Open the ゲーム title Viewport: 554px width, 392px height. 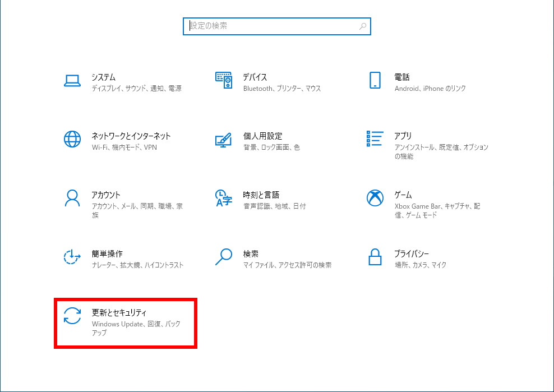pos(403,195)
